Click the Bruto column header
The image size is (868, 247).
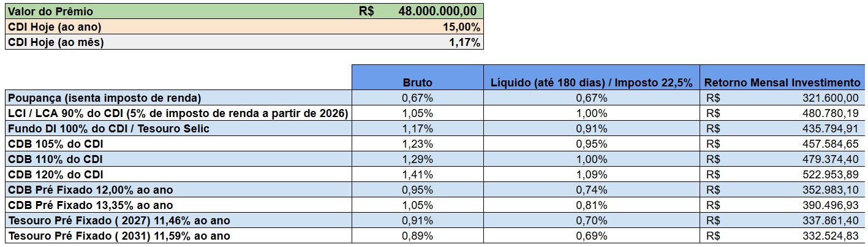tap(417, 83)
